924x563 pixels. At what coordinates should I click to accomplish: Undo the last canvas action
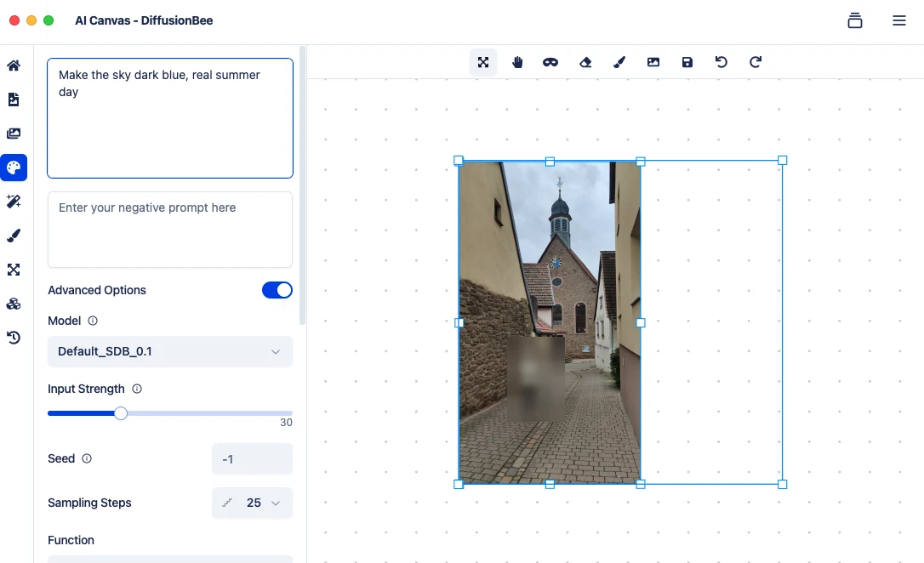click(x=722, y=62)
